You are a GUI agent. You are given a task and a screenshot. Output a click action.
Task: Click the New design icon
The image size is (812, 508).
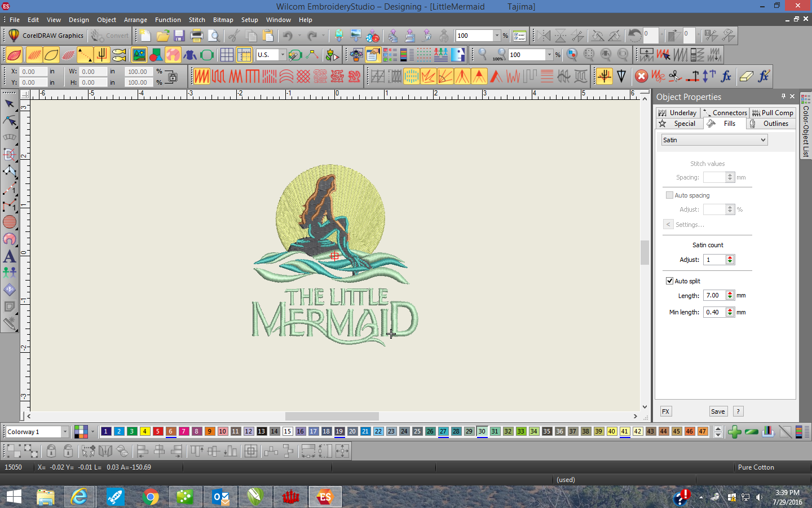(x=145, y=36)
